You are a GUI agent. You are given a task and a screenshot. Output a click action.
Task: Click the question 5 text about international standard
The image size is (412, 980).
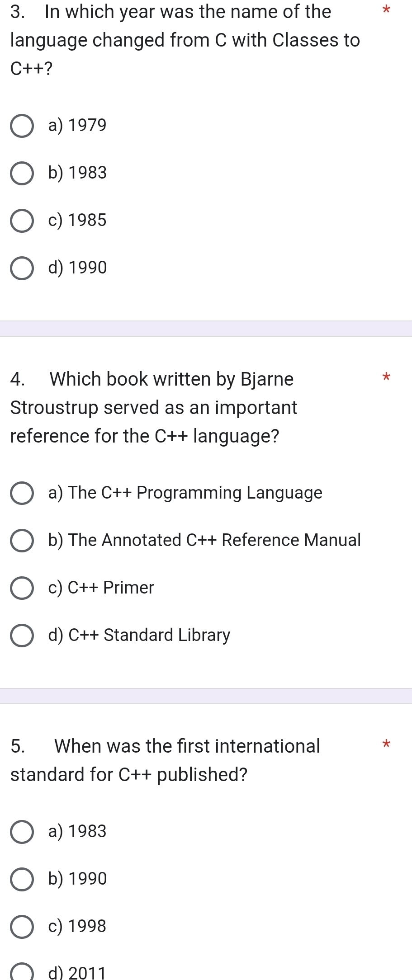[165, 760]
